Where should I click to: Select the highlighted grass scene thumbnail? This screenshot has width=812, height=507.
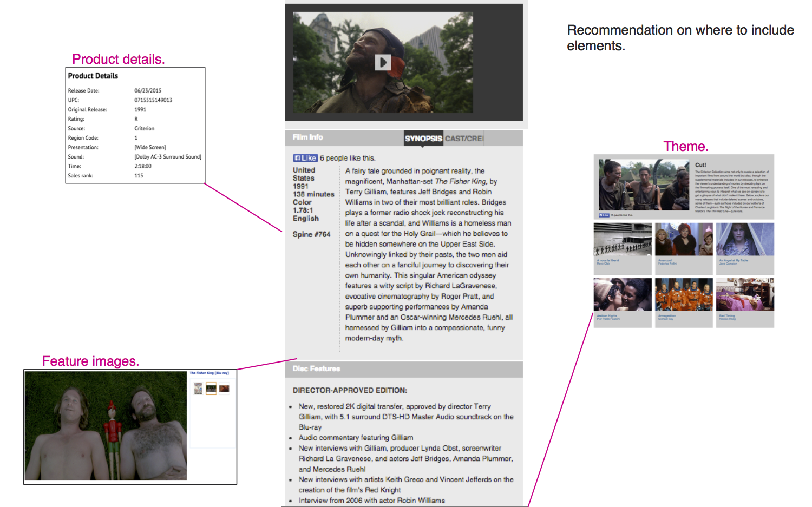(x=211, y=389)
